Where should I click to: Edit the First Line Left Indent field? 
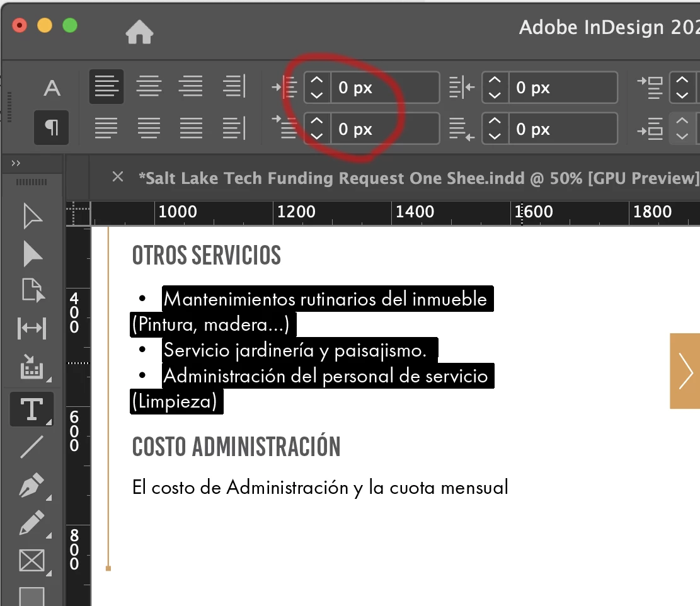(385, 129)
